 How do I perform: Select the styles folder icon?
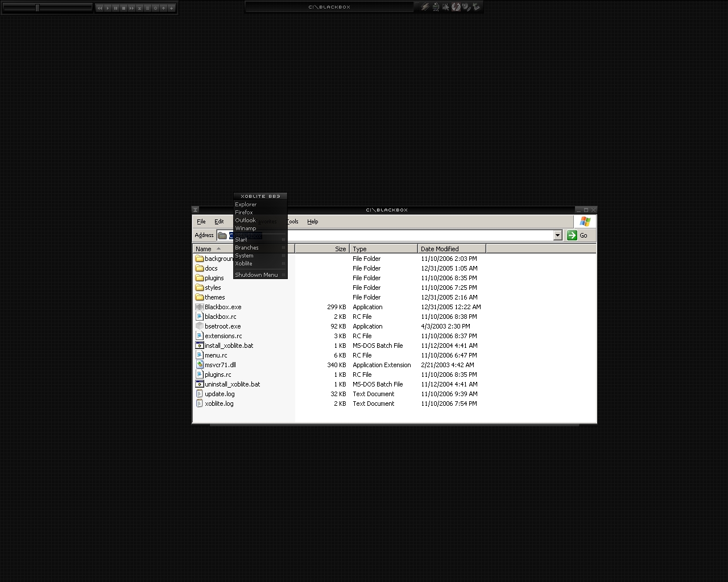200,288
